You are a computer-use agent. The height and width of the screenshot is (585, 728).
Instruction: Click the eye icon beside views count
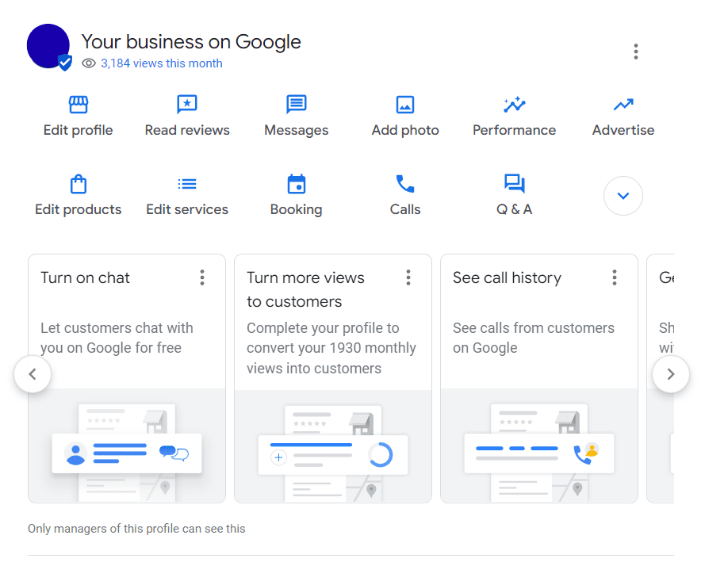(89, 63)
